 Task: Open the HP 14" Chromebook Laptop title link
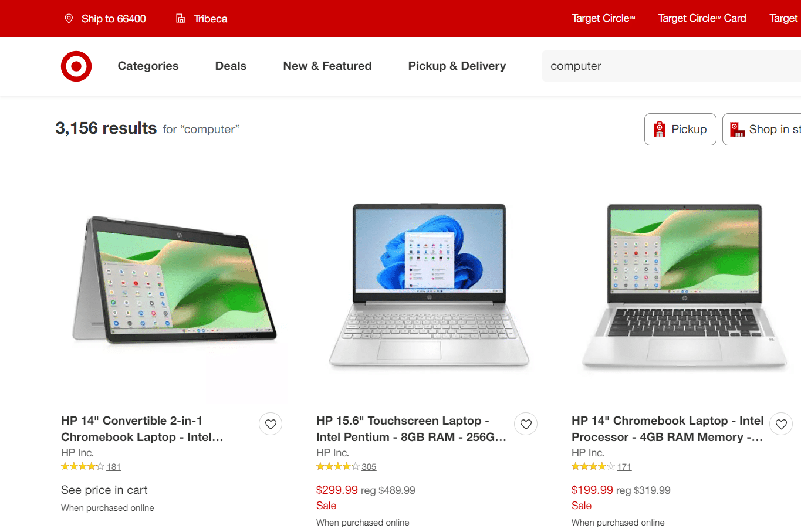coord(668,429)
